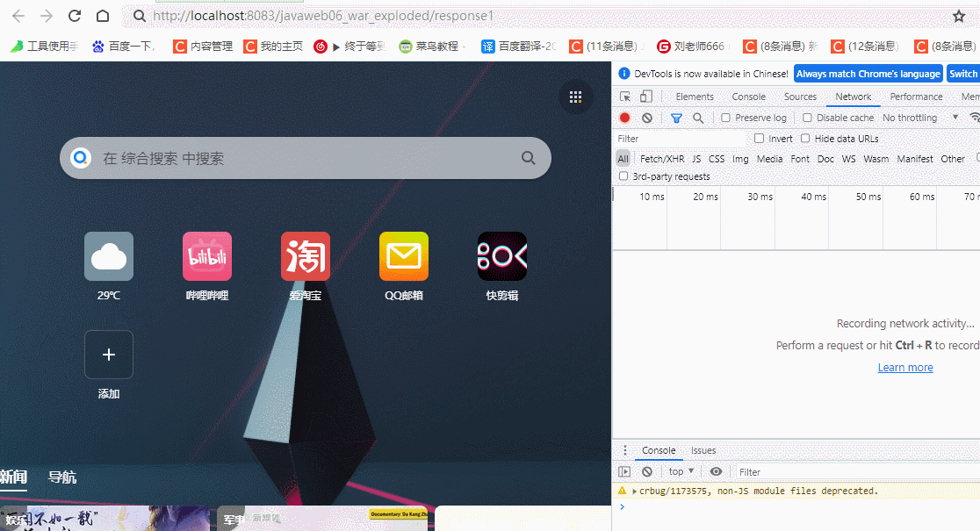
Task: Open the first news thumbnail 娱乐
Action: pyautogui.click(x=105, y=519)
